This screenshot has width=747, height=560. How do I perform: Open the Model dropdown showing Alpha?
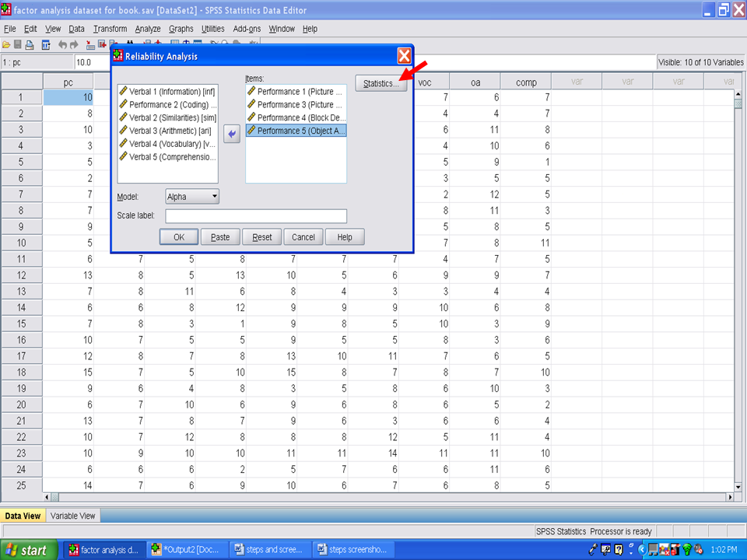click(x=192, y=198)
